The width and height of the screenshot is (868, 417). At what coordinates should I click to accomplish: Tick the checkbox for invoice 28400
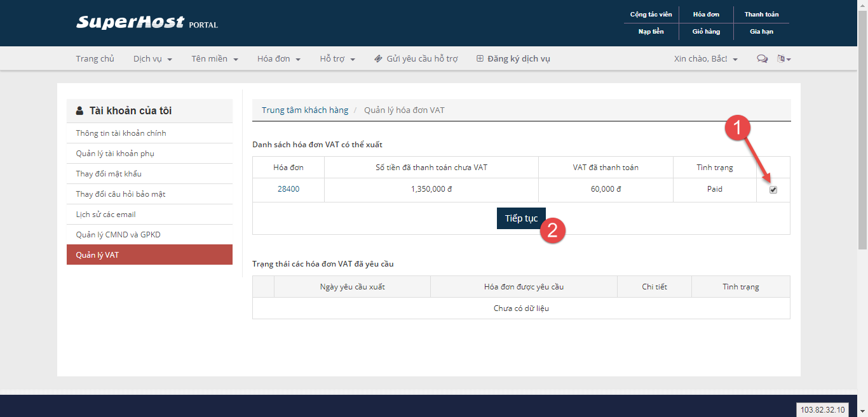pos(773,190)
